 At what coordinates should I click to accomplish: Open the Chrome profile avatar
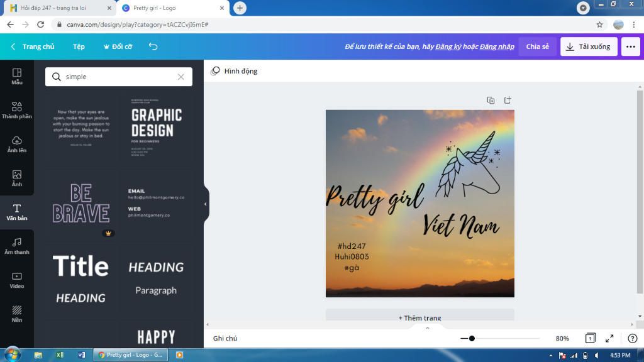click(618, 25)
